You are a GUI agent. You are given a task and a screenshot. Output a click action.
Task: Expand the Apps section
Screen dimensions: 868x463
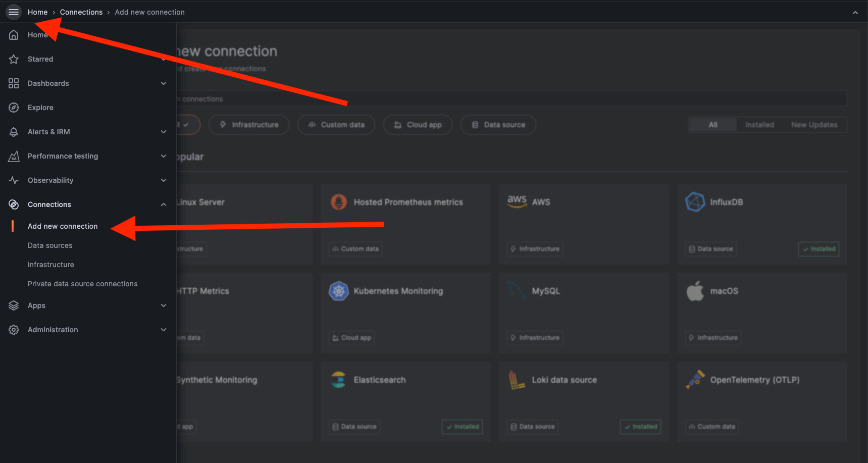pyautogui.click(x=163, y=305)
